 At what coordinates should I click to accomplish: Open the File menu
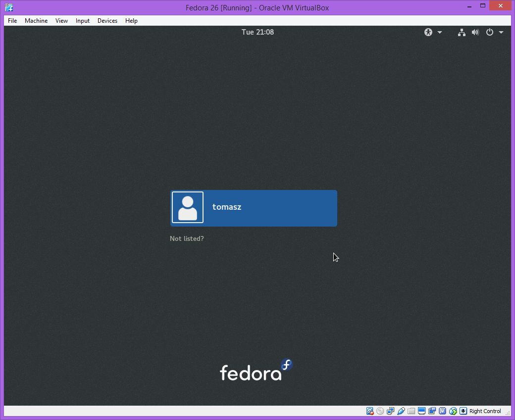coord(12,21)
